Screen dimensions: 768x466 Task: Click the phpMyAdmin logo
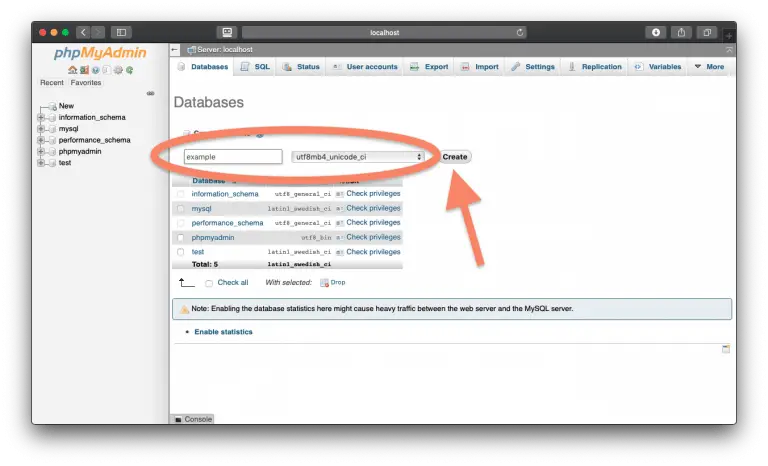tap(100, 52)
